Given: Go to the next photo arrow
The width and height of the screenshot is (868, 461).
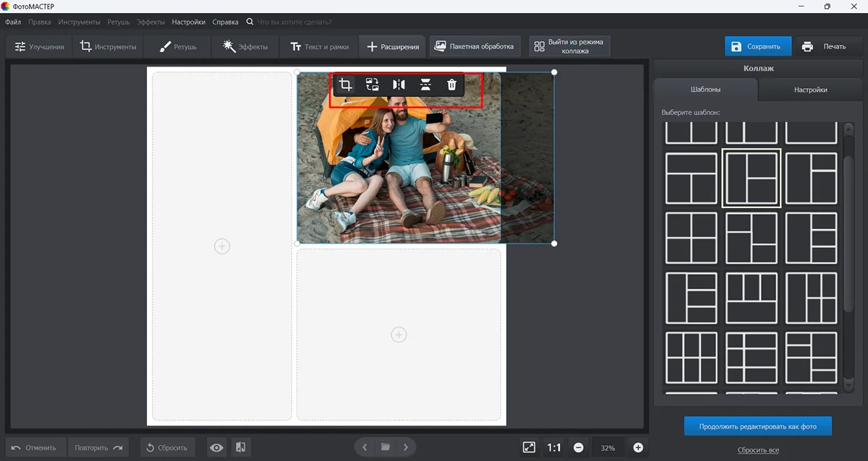Looking at the screenshot, I should point(406,447).
